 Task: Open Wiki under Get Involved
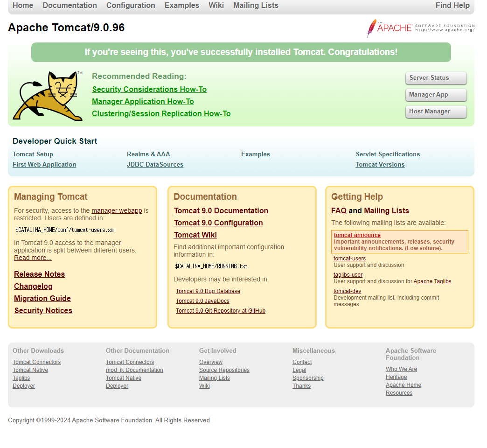pos(204,386)
